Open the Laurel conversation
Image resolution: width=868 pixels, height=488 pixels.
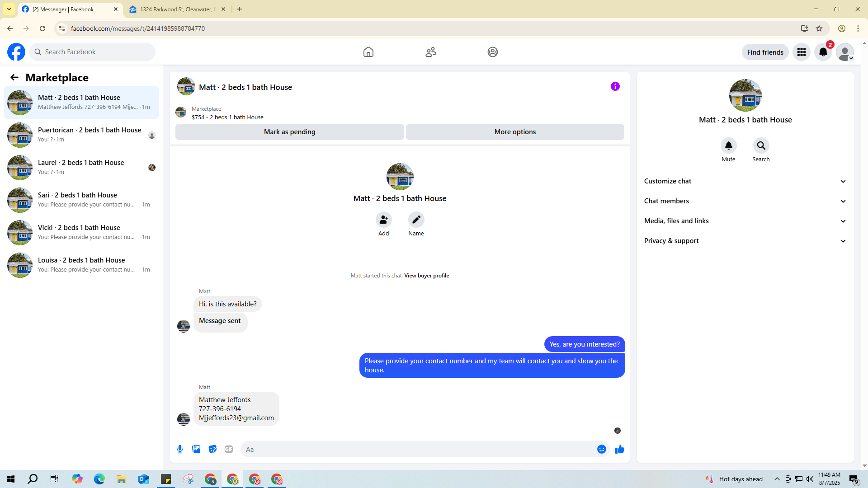point(81,168)
